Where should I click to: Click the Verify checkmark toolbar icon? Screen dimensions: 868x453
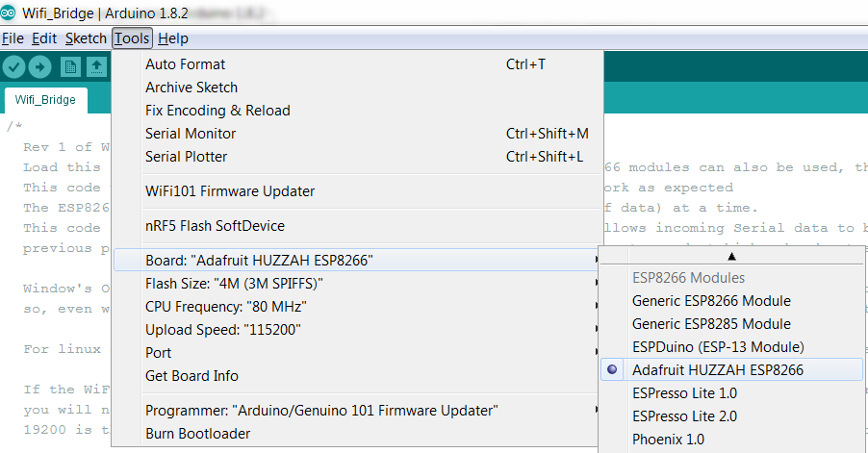(13, 67)
